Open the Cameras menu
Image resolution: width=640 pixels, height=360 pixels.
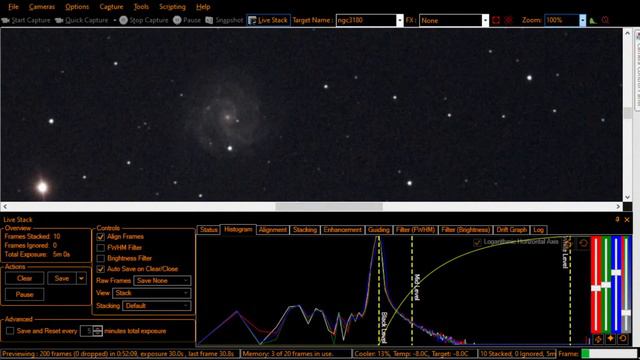click(x=42, y=7)
